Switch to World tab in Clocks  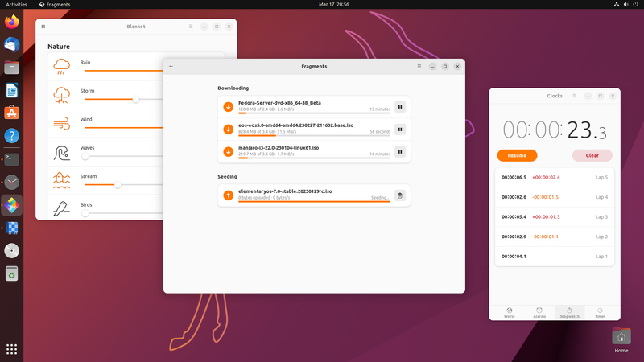tap(510, 313)
